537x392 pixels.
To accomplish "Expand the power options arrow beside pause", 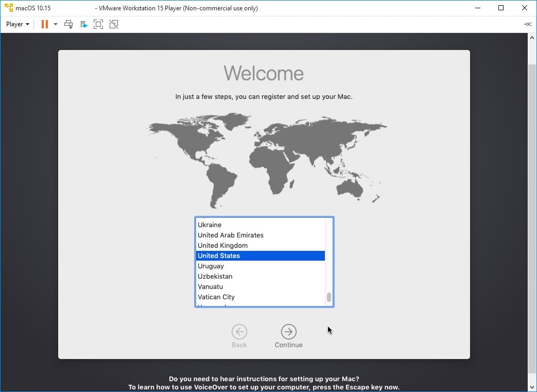I will pos(56,24).
